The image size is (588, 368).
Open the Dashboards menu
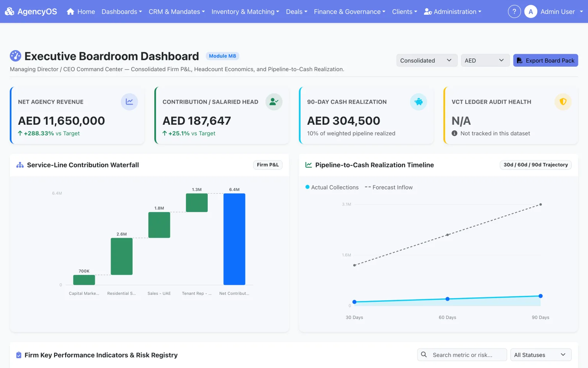122,12
